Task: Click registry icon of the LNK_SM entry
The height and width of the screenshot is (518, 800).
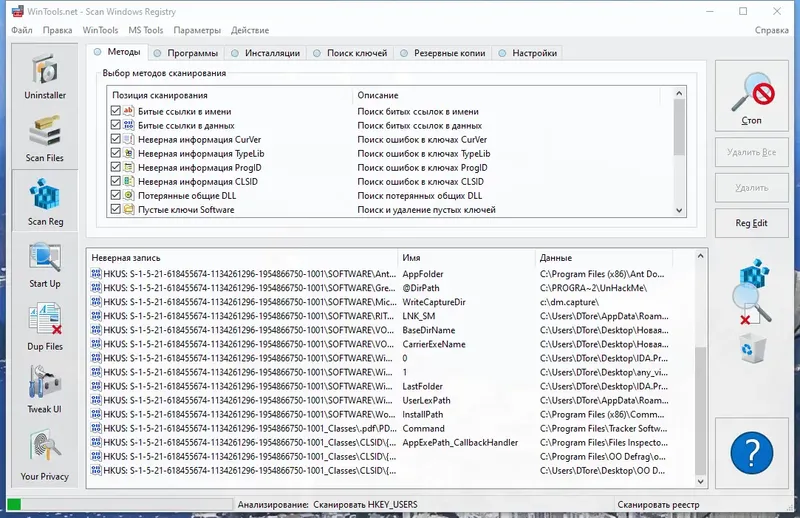Action: coord(96,316)
